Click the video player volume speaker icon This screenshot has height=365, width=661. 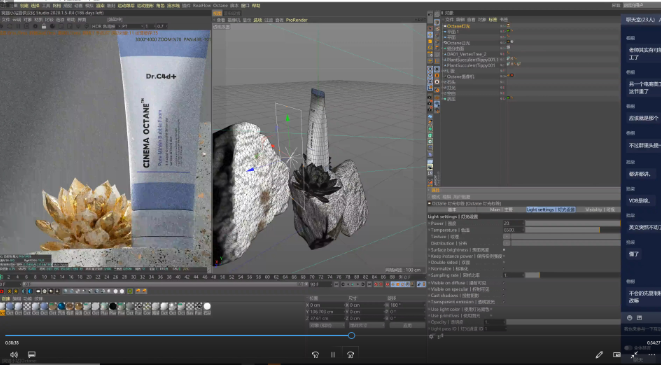pyautogui.click(x=14, y=354)
